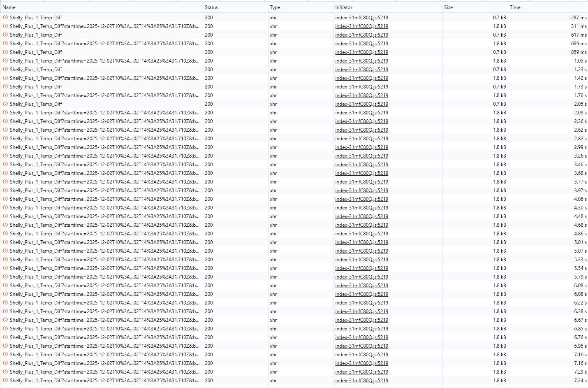The height and width of the screenshot is (388, 588).
Task: Open the initiator link of the 5.33 s request
Action: tap(361, 260)
